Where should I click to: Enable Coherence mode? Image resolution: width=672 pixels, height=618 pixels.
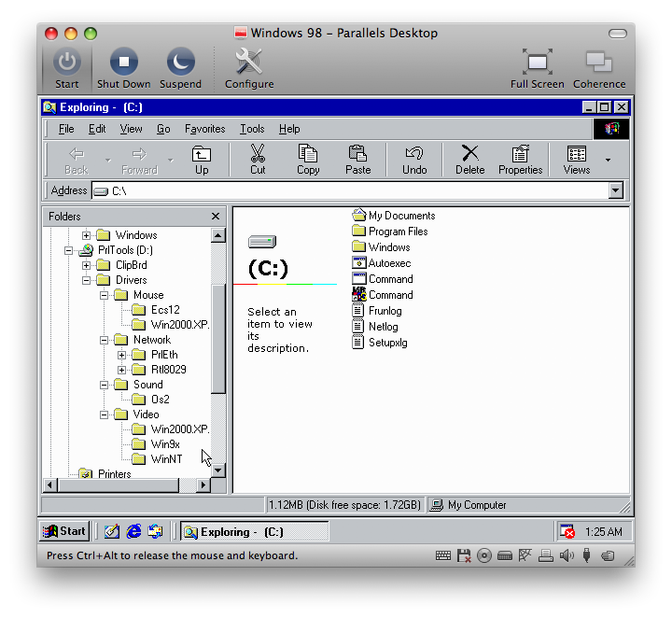pos(599,69)
